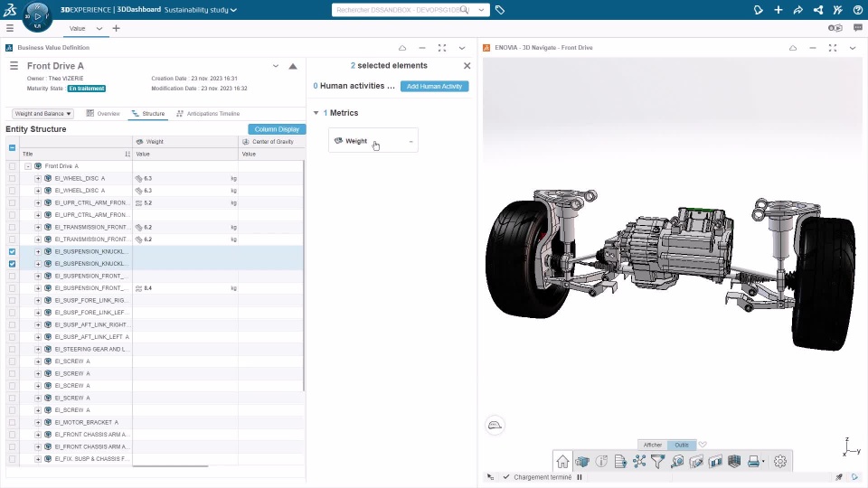This screenshot has height=488, width=868.
Task: Click the document properties icon in 3D toolbar
Action: coord(620,462)
